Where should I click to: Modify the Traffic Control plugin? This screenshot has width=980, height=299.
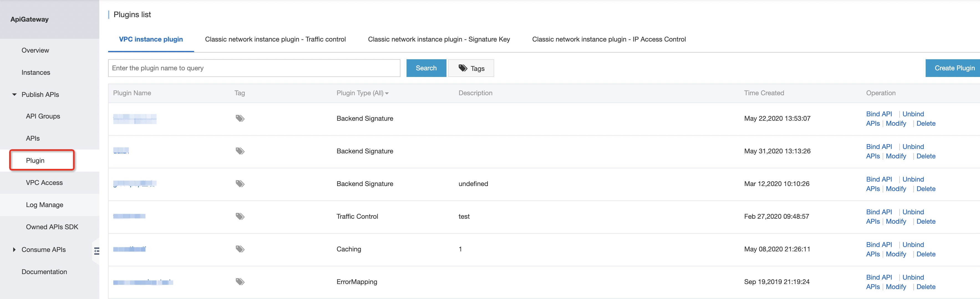(895, 221)
